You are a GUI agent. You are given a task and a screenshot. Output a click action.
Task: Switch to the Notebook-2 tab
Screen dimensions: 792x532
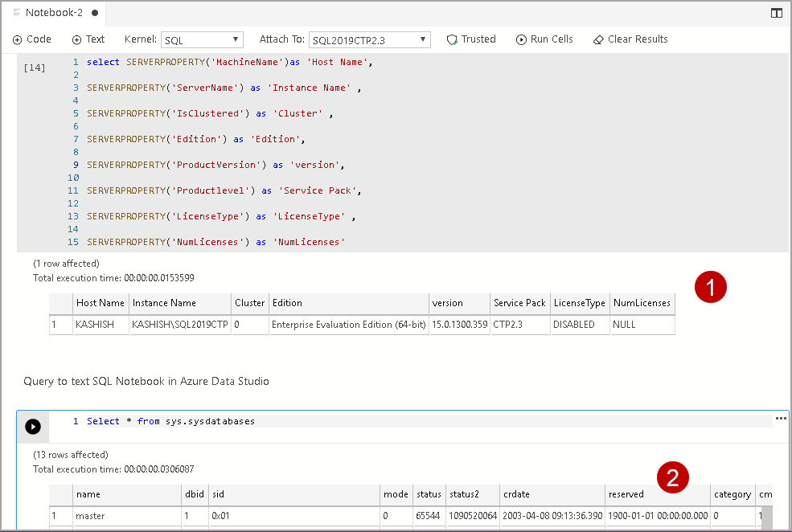click(x=53, y=13)
